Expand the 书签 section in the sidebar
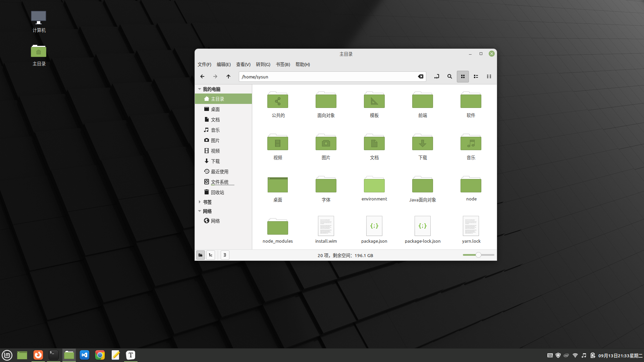This screenshot has width=644, height=362. click(200, 202)
